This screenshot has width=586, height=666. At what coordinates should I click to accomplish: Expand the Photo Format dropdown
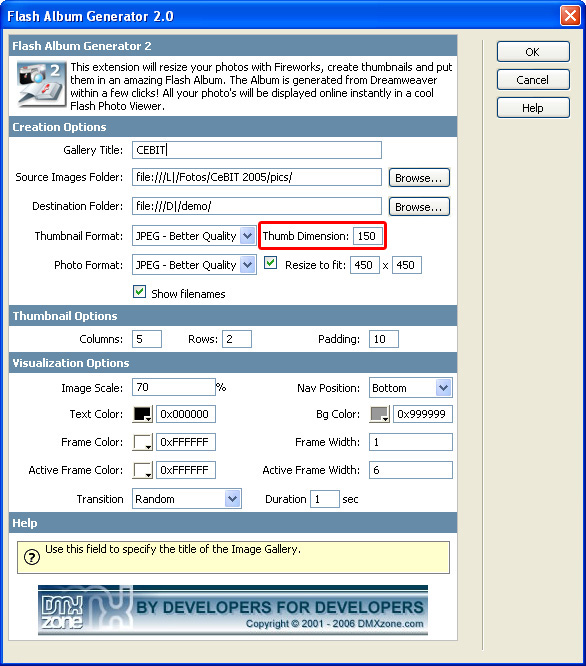(247, 265)
